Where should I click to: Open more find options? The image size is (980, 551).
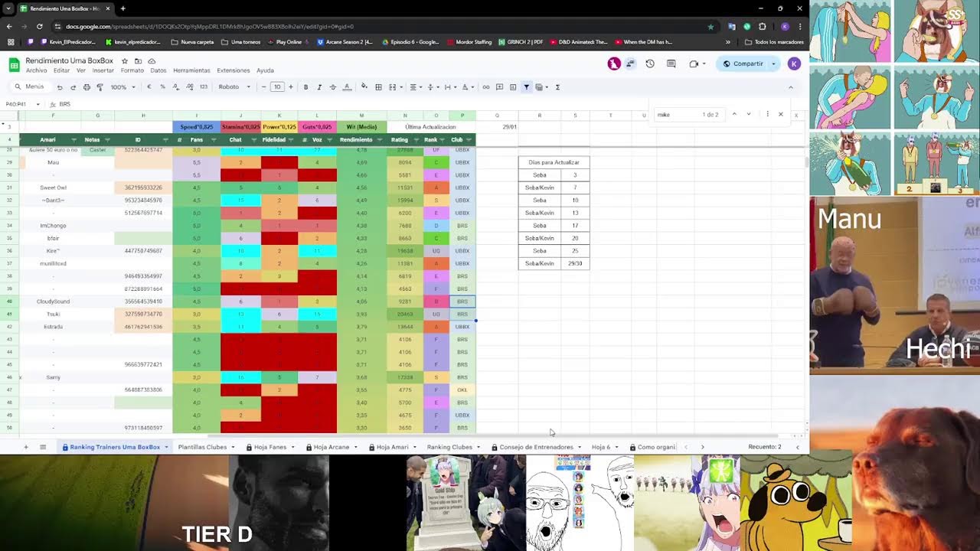[x=767, y=115]
